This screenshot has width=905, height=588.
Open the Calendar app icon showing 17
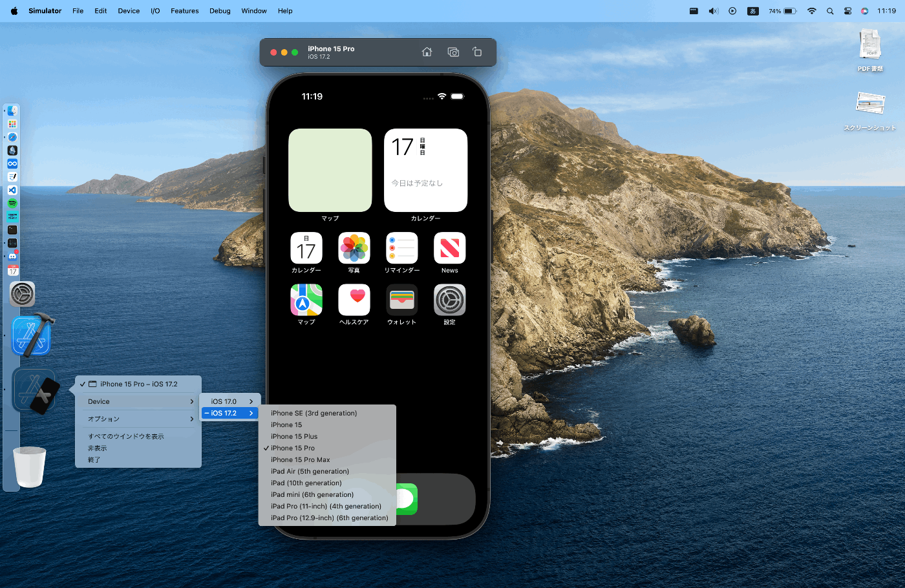pyautogui.click(x=306, y=248)
